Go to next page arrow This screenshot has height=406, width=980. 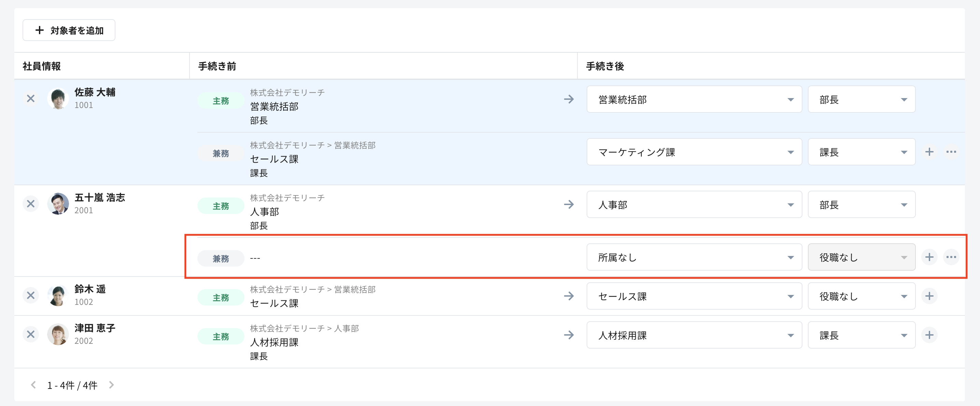click(111, 385)
